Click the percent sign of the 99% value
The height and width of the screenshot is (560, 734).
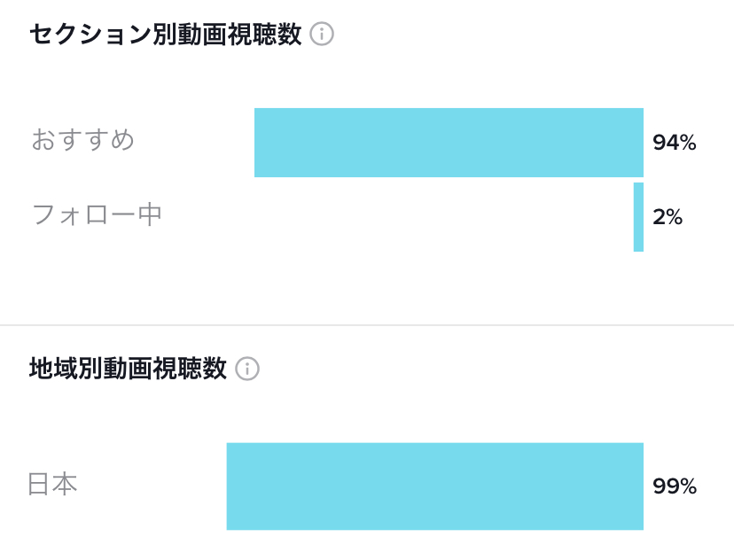688,486
